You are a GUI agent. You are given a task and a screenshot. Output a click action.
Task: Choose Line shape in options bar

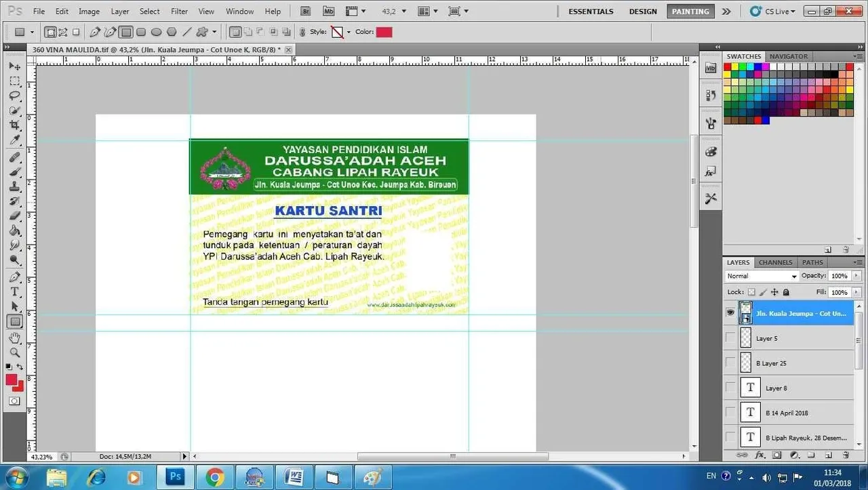[186, 32]
